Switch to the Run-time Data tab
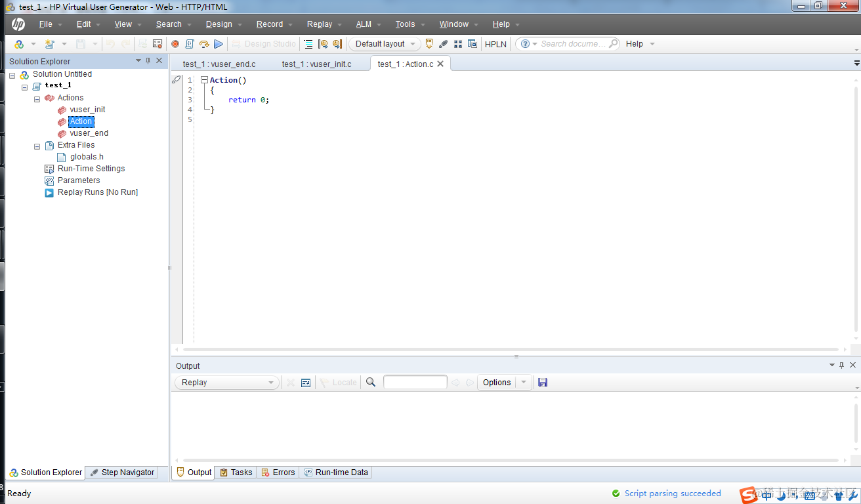The width and height of the screenshot is (861, 504). pyautogui.click(x=335, y=472)
